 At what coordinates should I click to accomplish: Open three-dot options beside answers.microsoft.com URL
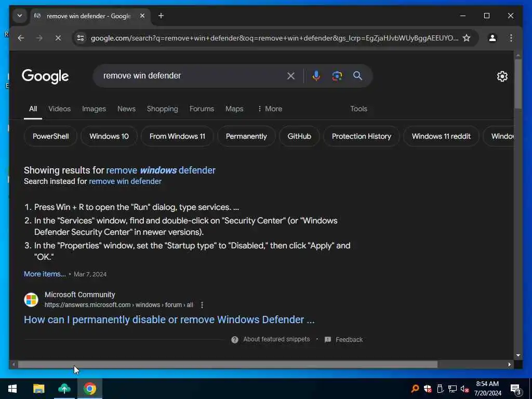[202, 305]
